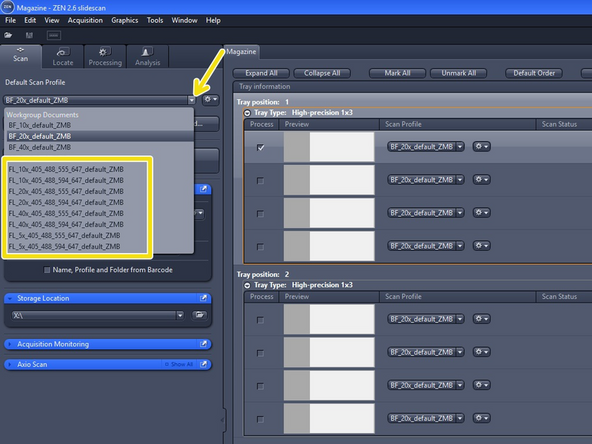Check the fourth slide Process checkbox in tray 2
592x444 pixels.
pos(260,419)
